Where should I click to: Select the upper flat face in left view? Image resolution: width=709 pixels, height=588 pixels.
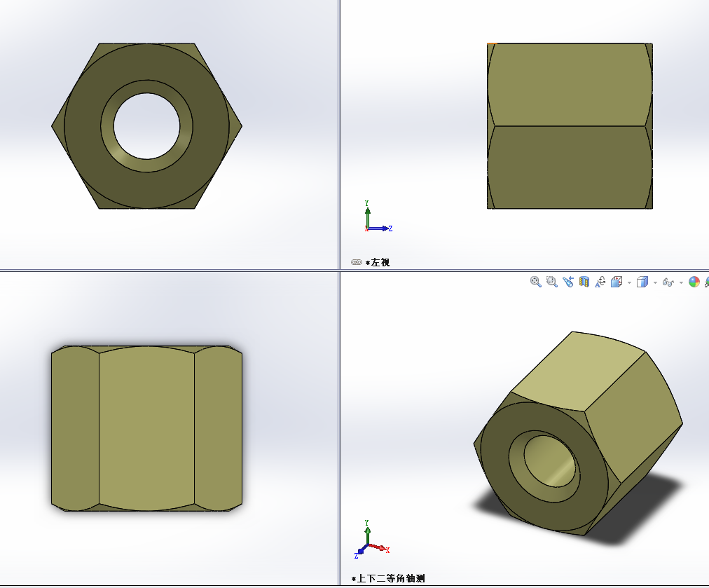[570, 85]
